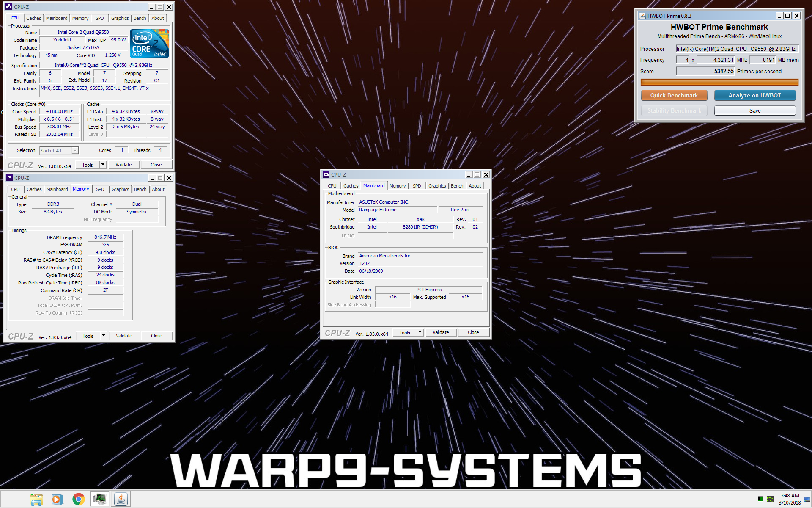Image resolution: width=812 pixels, height=508 pixels.
Task: Launch Google Chrome from the taskbar
Action: pos(78,500)
